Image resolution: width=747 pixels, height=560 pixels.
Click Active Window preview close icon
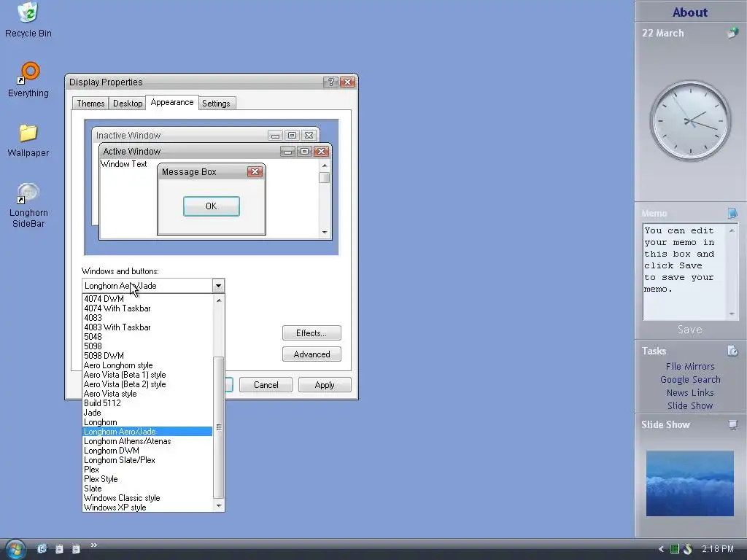point(321,152)
